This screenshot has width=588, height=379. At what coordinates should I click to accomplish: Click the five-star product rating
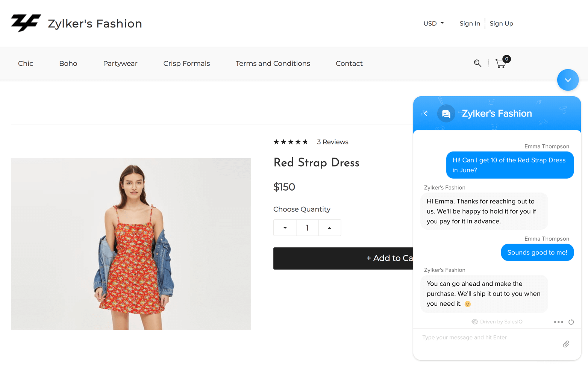pos(291,142)
